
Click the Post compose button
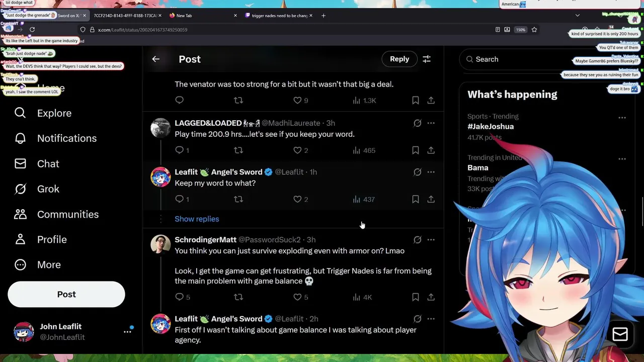(x=66, y=294)
